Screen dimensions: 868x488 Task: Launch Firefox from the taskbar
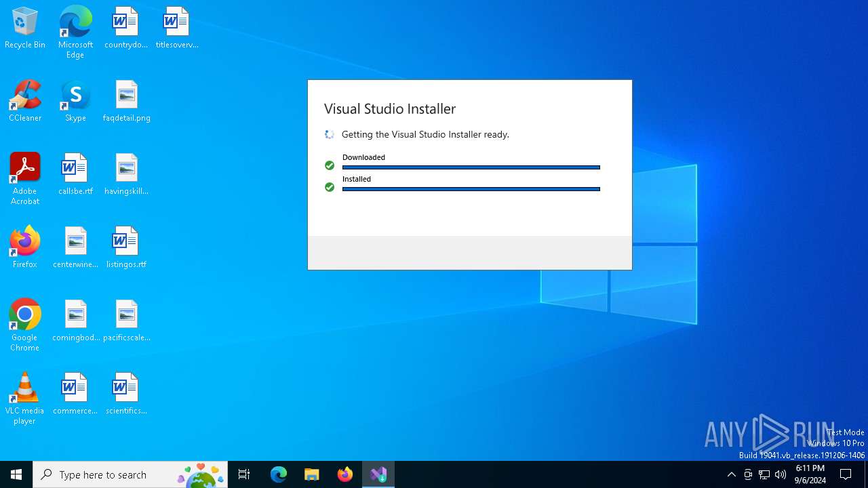pyautogui.click(x=345, y=474)
